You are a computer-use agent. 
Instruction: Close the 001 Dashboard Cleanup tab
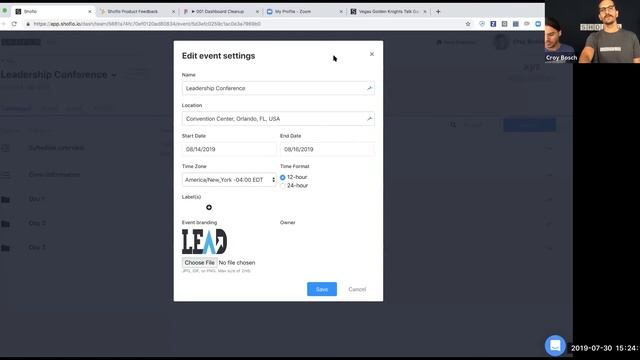[257, 12]
